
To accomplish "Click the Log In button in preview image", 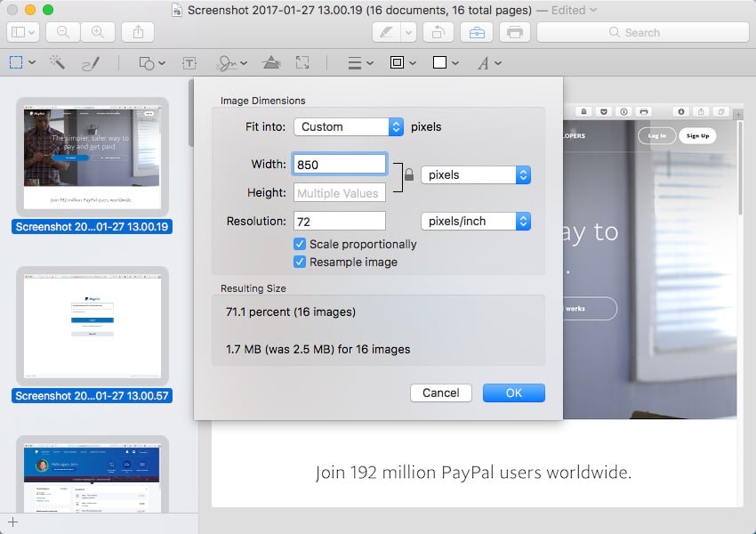I will click(x=656, y=135).
